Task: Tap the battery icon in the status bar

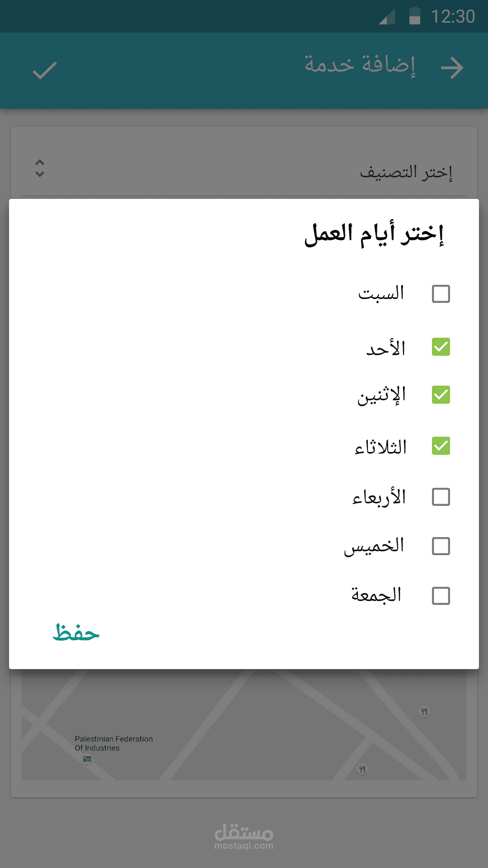Action: (414, 16)
